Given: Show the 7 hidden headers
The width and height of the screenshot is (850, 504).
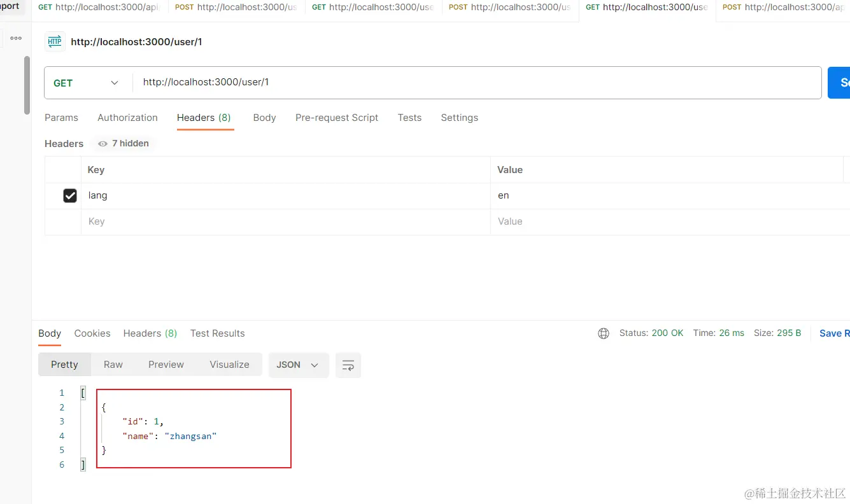Looking at the screenshot, I should coord(124,144).
